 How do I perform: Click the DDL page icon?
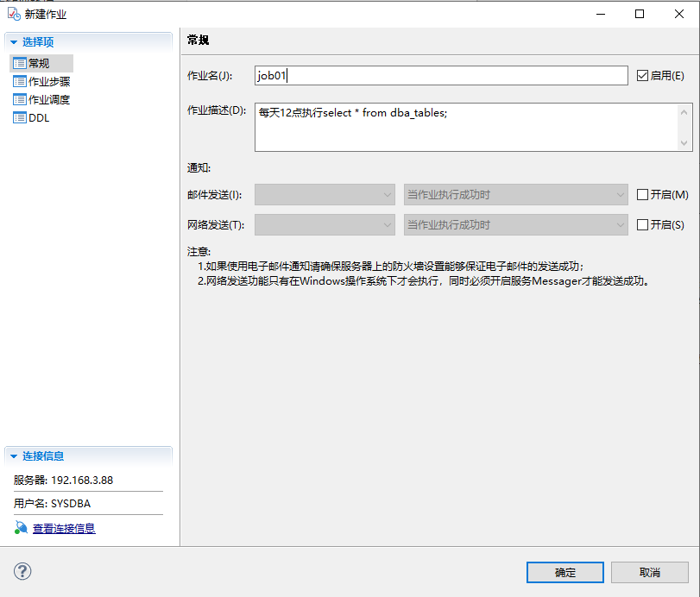[x=20, y=118]
